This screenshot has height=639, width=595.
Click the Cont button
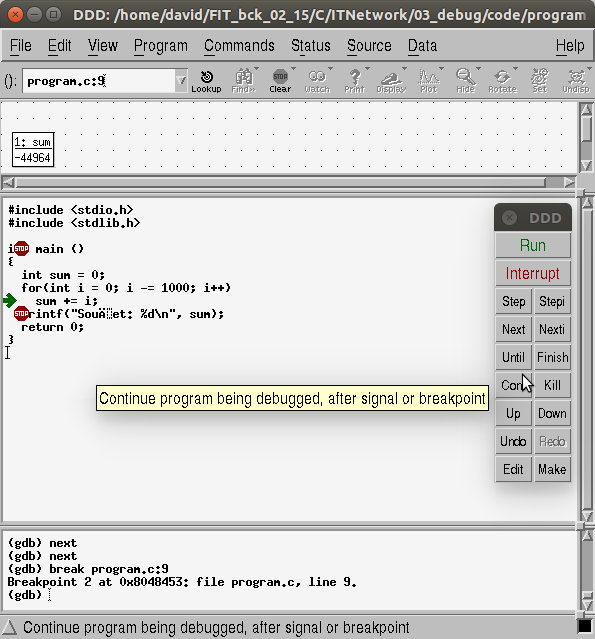(513, 385)
